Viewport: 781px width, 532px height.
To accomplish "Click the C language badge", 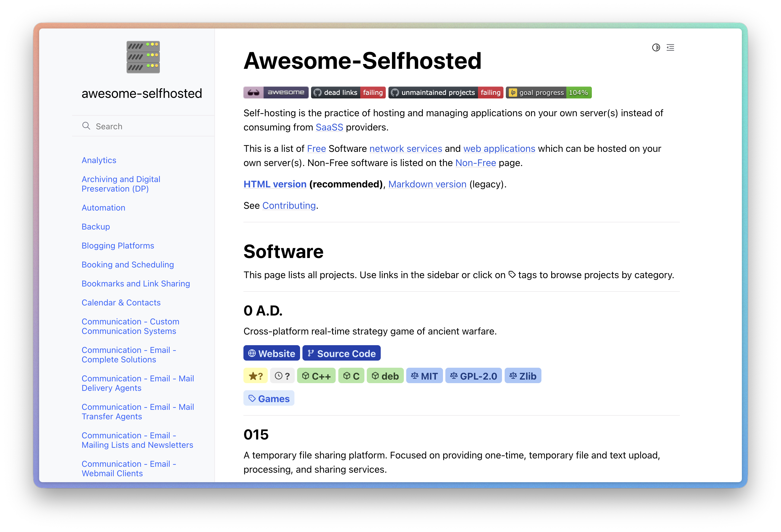I will [351, 376].
